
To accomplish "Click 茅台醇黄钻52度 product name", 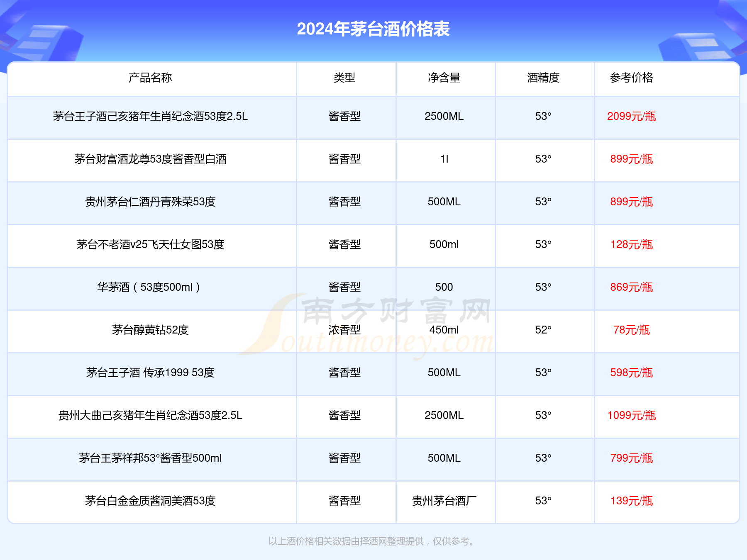I will [x=150, y=330].
